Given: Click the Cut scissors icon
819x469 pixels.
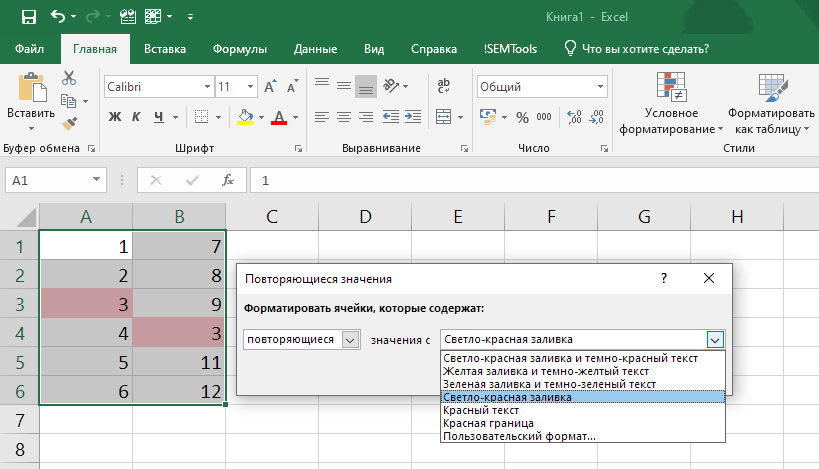Looking at the screenshot, I should [69, 78].
